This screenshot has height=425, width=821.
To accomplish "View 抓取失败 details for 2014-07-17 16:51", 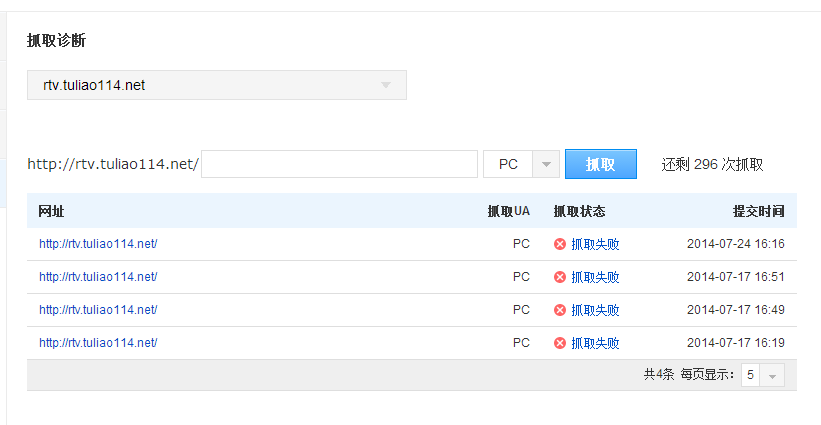I will [x=595, y=277].
